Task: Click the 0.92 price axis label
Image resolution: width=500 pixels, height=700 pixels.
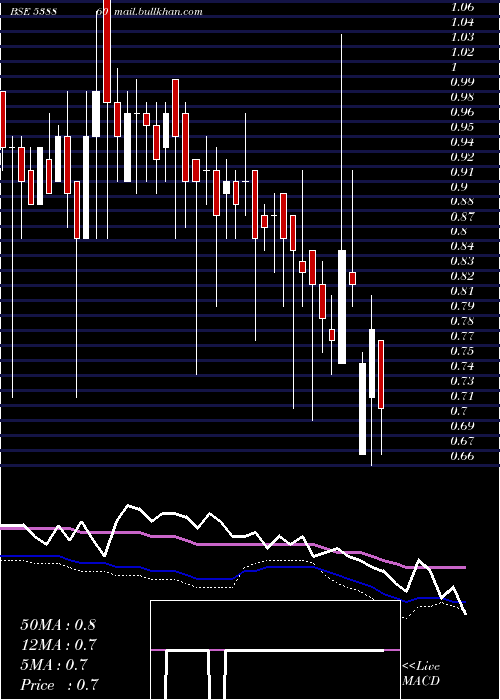Action: 462,157
